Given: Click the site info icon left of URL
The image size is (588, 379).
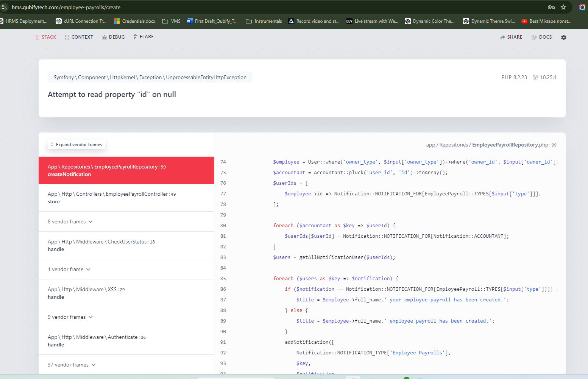Looking at the screenshot, I should [x=4, y=7].
